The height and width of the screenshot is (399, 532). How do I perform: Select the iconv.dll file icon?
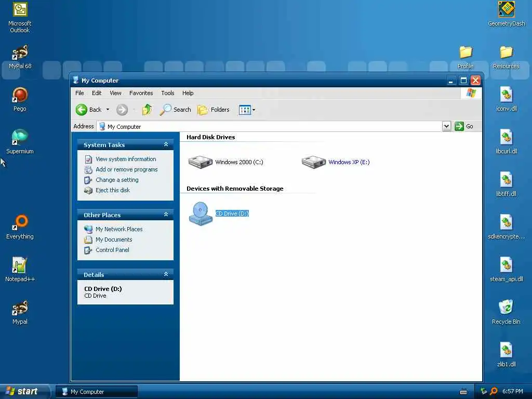[x=506, y=99]
